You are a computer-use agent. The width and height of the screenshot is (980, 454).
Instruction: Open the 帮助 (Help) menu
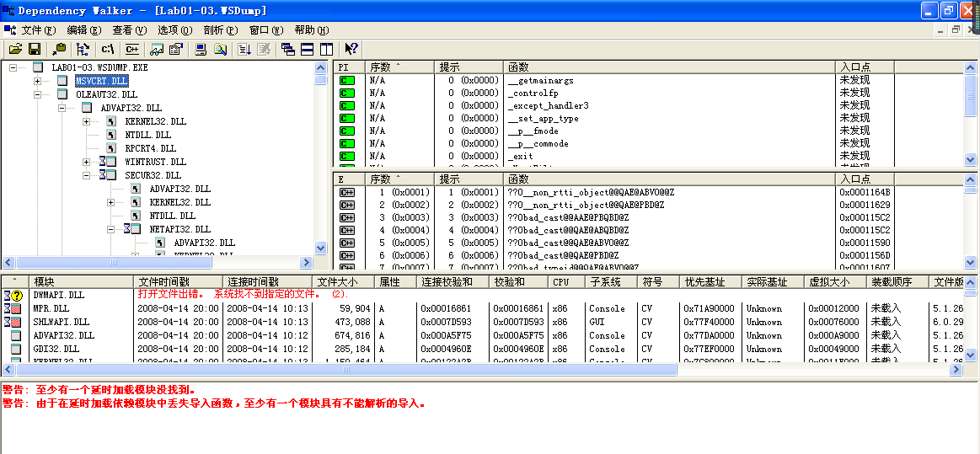(312, 30)
